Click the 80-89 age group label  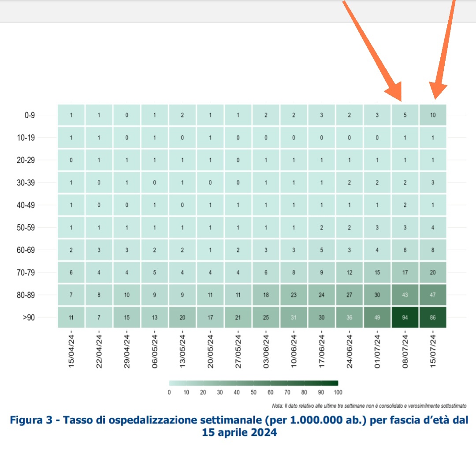point(26,295)
